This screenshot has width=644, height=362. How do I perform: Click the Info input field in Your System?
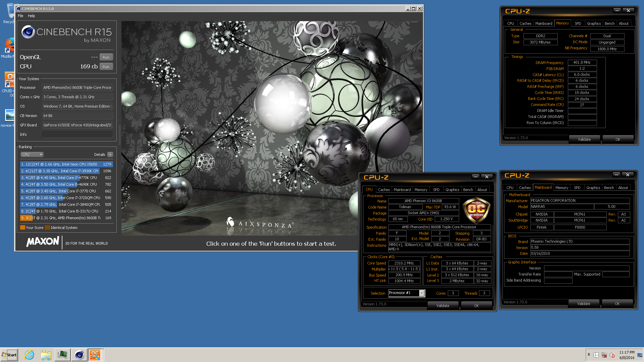coord(77,134)
